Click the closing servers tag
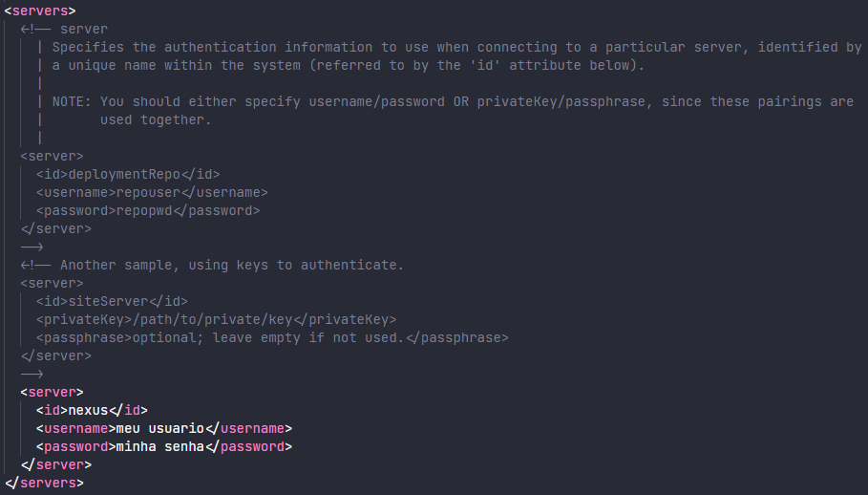The image size is (868, 495). [x=44, y=483]
